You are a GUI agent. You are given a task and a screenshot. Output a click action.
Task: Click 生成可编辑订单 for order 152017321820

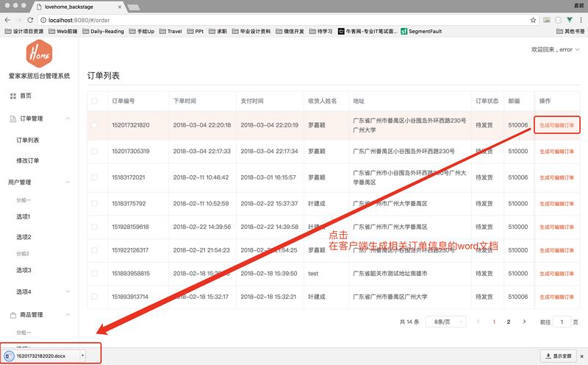click(557, 125)
